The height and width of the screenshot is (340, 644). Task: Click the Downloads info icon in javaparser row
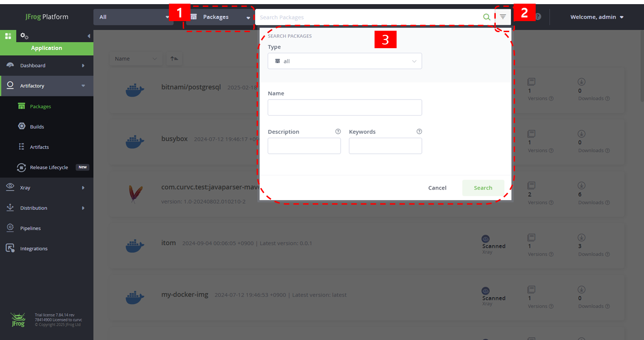[608, 202]
